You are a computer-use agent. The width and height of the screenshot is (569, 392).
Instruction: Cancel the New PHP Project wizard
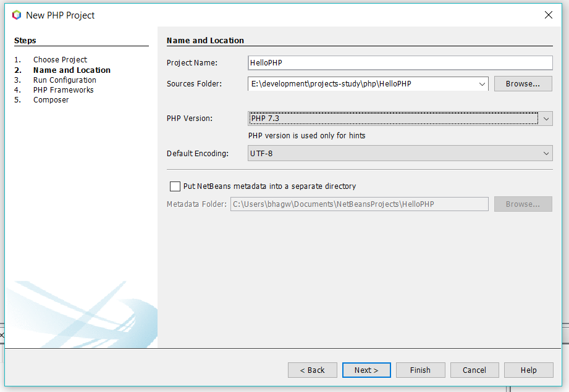tap(474, 370)
